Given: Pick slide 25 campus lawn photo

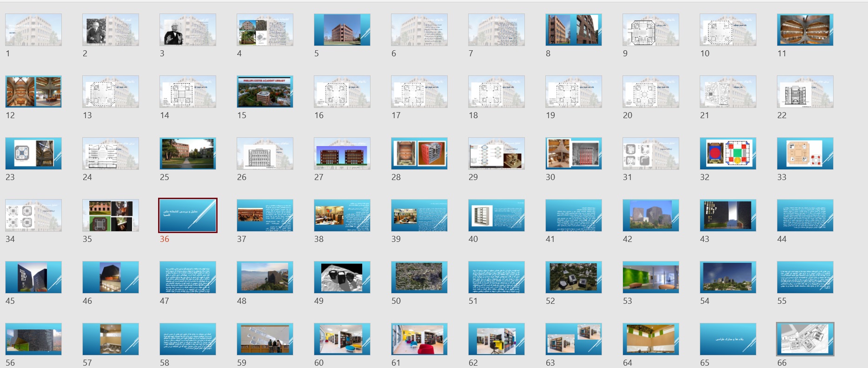Looking at the screenshot, I should 188,154.
